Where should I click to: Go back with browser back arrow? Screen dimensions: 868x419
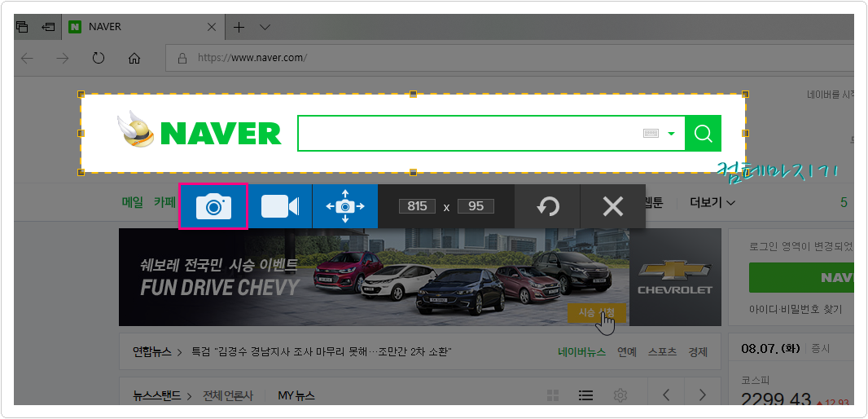tap(27, 58)
